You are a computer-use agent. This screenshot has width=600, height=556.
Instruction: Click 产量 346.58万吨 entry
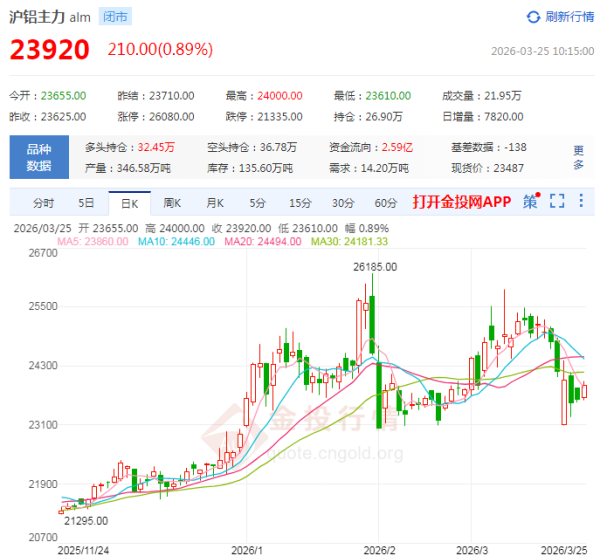tap(128, 168)
